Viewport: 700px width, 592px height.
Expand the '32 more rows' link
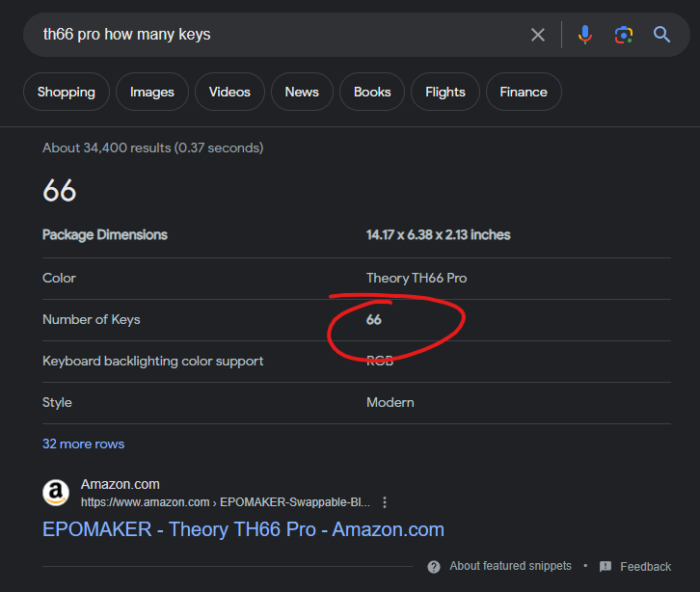(84, 444)
